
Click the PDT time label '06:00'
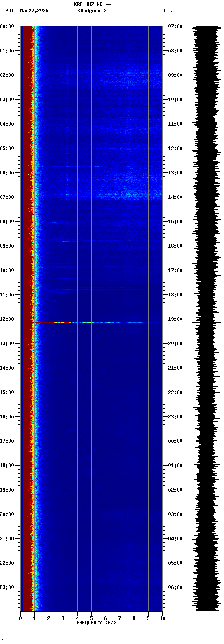point(7,173)
